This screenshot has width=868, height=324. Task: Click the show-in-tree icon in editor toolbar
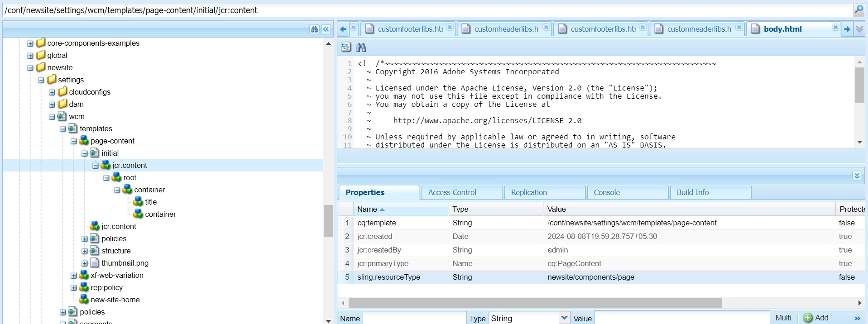(346, 47)
